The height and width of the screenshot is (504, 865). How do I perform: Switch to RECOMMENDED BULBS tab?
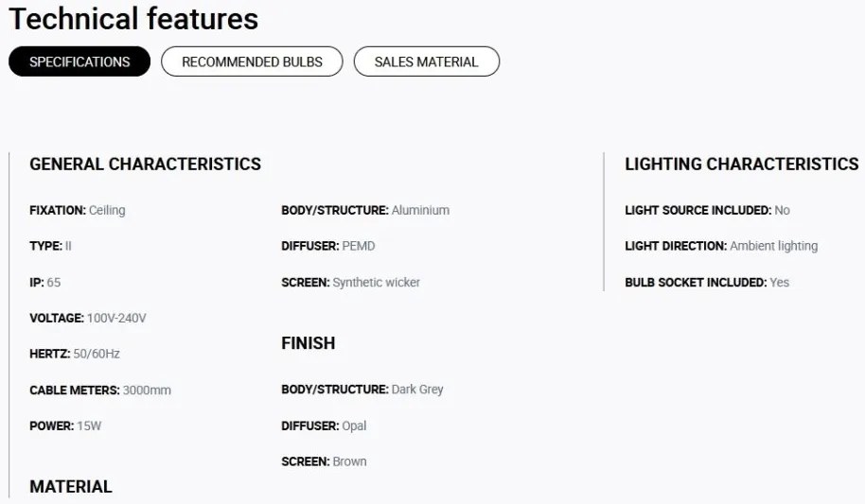pyautogui.click(x=252, y=61)
